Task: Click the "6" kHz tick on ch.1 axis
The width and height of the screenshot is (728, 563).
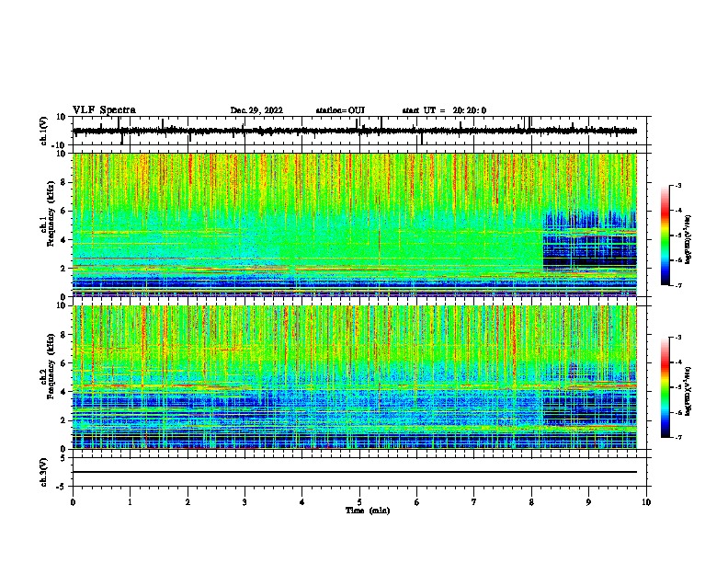Action: [x=63, y=211]
